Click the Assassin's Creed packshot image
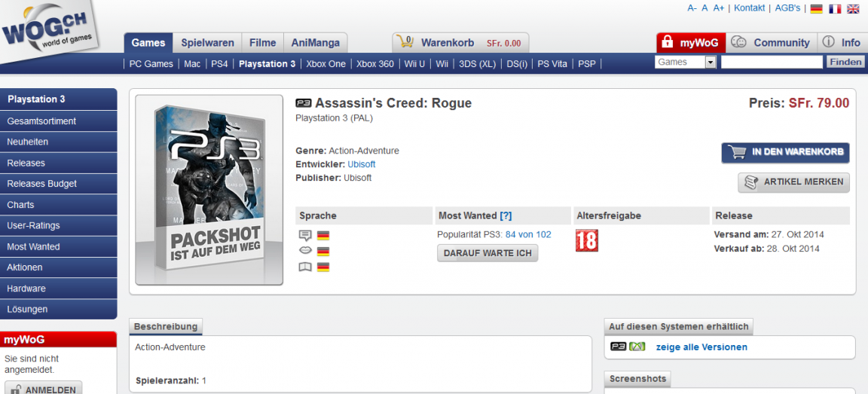868x394 pixels. pyautogui.click(x=209, y=191)
